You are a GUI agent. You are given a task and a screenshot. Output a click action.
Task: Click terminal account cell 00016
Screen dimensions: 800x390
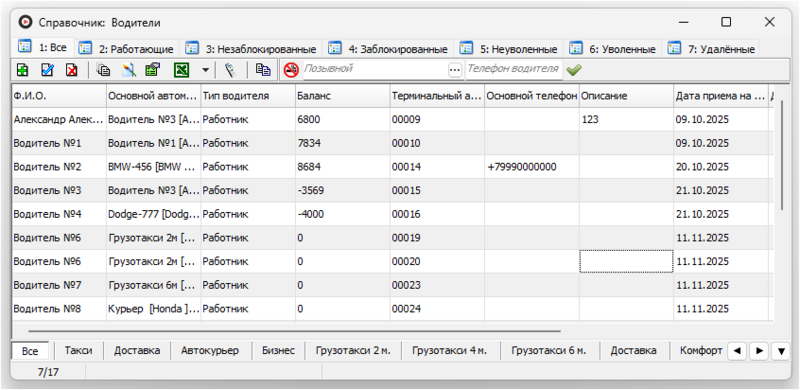(437, 214)
